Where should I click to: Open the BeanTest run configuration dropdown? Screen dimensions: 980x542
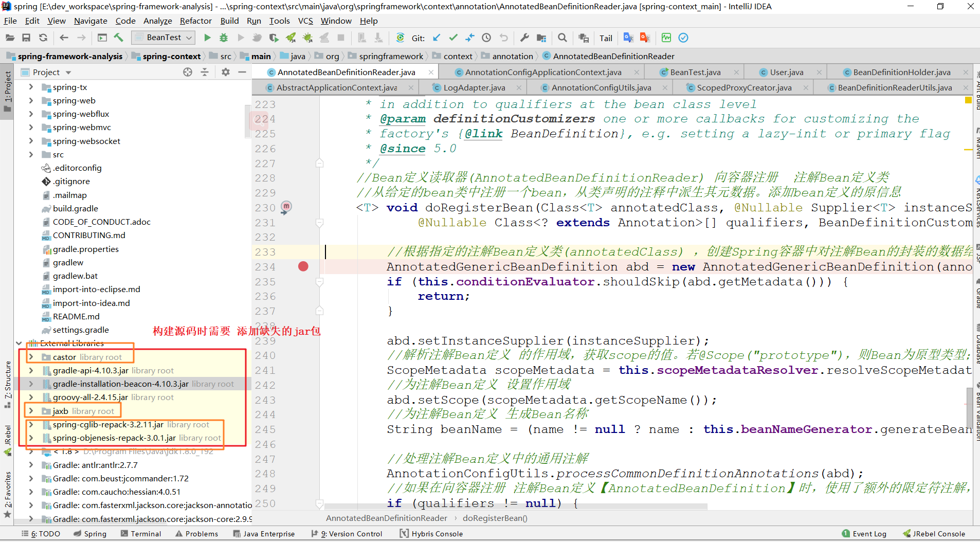[x=163, y=38]
